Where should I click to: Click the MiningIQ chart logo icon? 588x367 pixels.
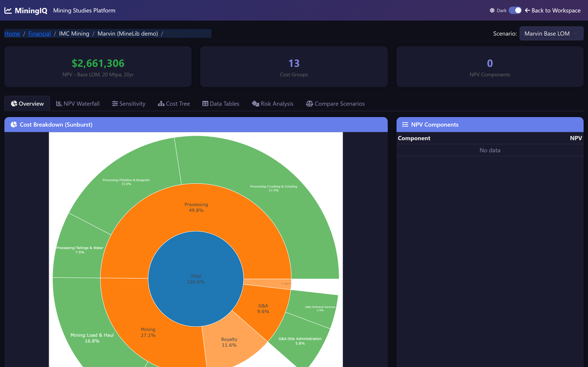point(8,11)
